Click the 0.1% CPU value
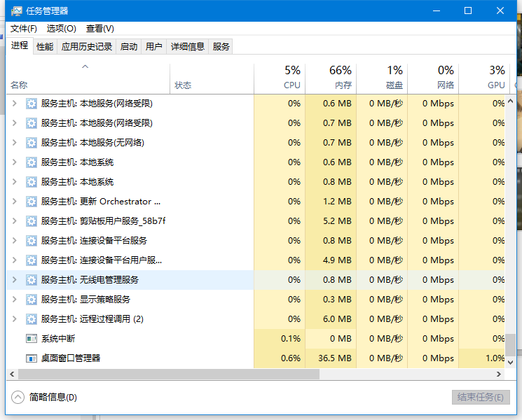 tap(290, 339)
